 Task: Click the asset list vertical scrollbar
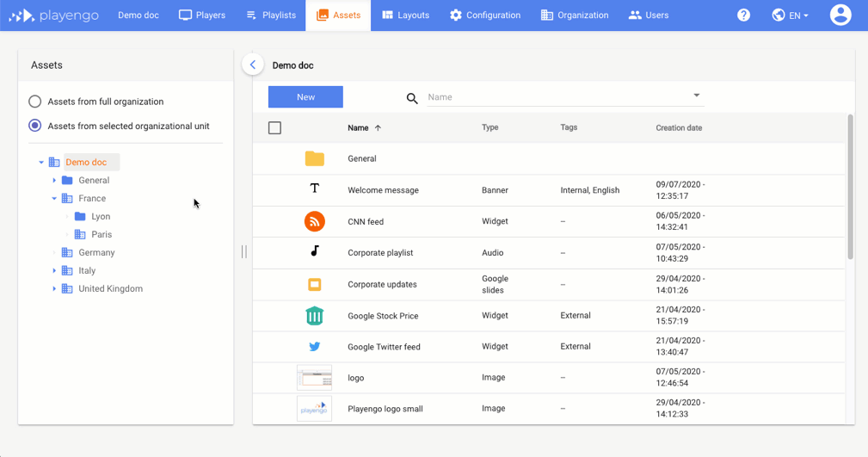click(850, 187)
